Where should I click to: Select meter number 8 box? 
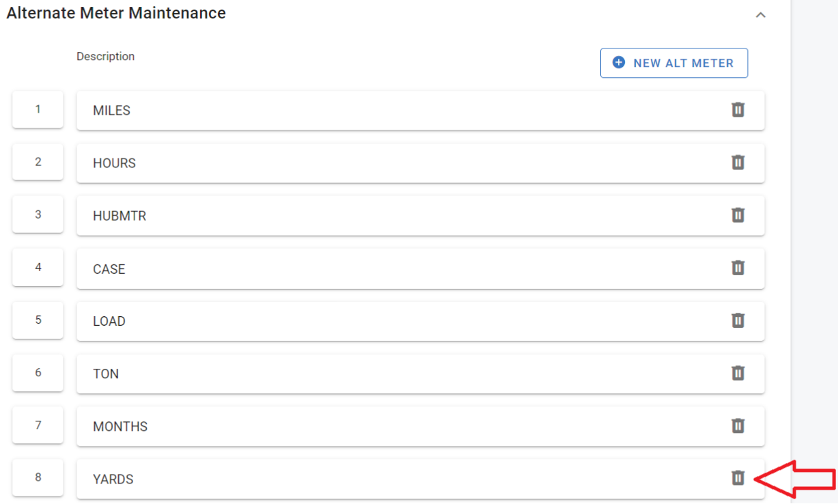pyautogui.click(x=38, y=477)
